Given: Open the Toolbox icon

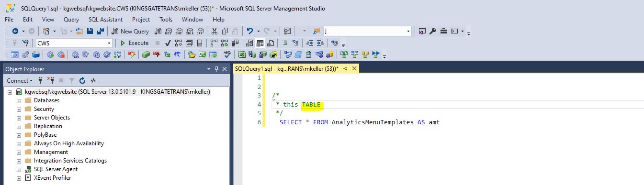Looking at the screenshot, I should pos(443,31).
